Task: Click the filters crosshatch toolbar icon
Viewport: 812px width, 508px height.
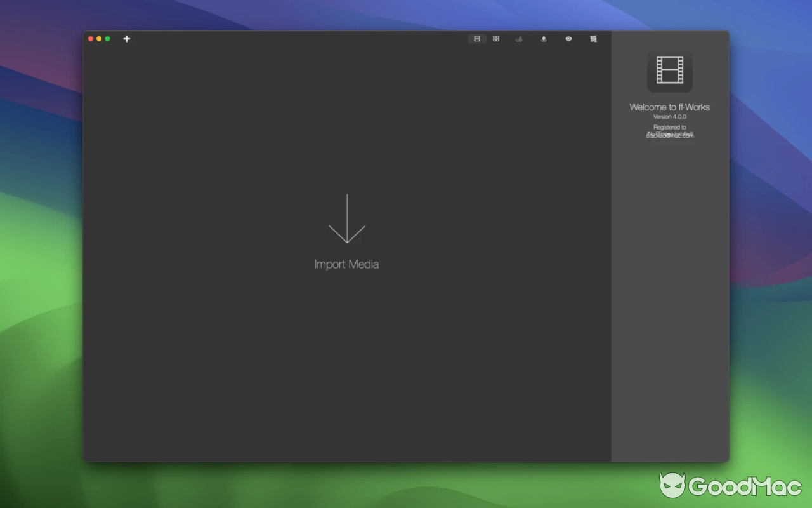Action: (593, 39)
